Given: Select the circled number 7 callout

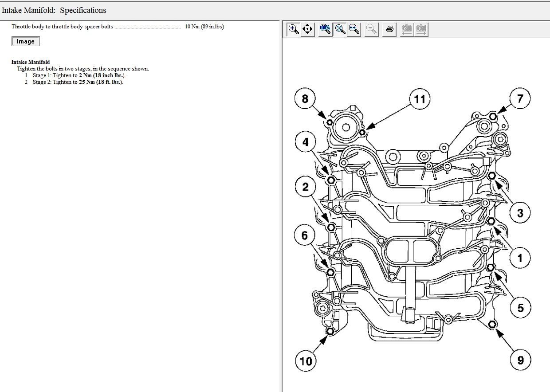Looking at the screenshot, I should (520, 98).
